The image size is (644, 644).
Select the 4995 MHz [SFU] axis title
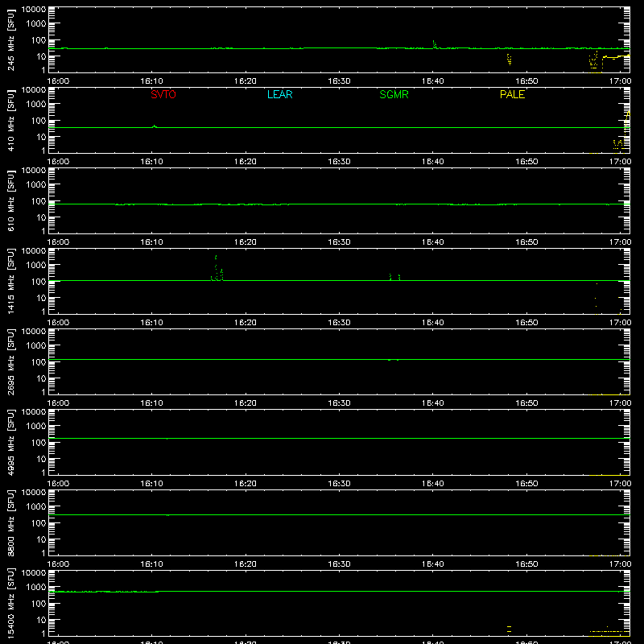click(10, 442)
